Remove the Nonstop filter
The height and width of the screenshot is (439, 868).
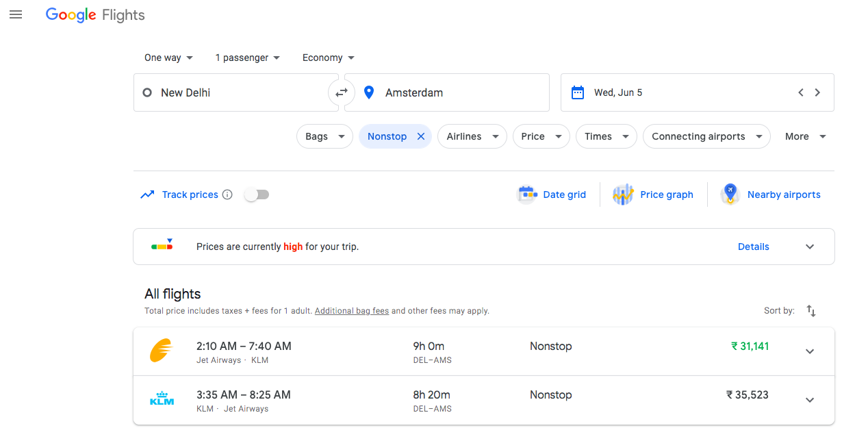click(x=421, y=136)
